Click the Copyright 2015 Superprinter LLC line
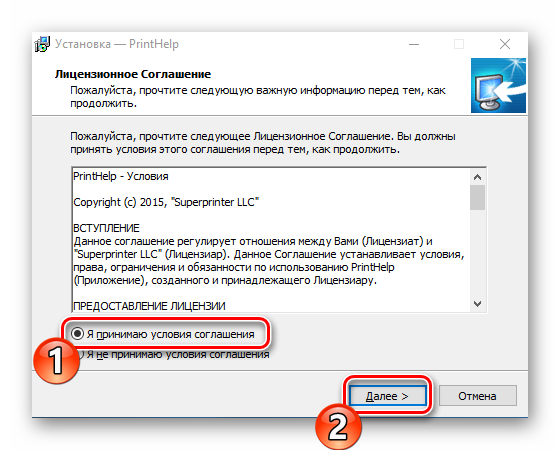The height and width of the screenshot is (450, 560). (166, 202)
